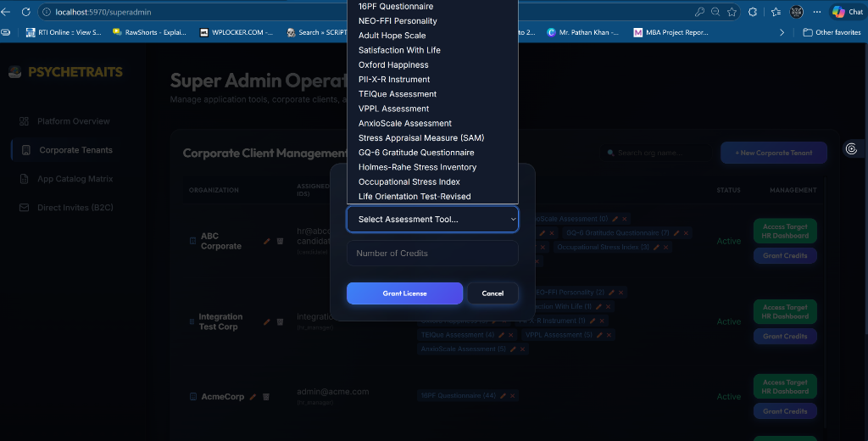Delete the ABC Corporate tenant trash icon
868x441 pixels.
[280, 241]
